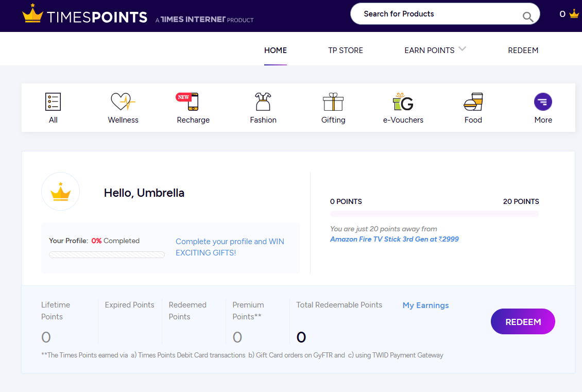582x392 pixels.
Task: Open the EARN POINTS menu
Action: click(430, 50)
